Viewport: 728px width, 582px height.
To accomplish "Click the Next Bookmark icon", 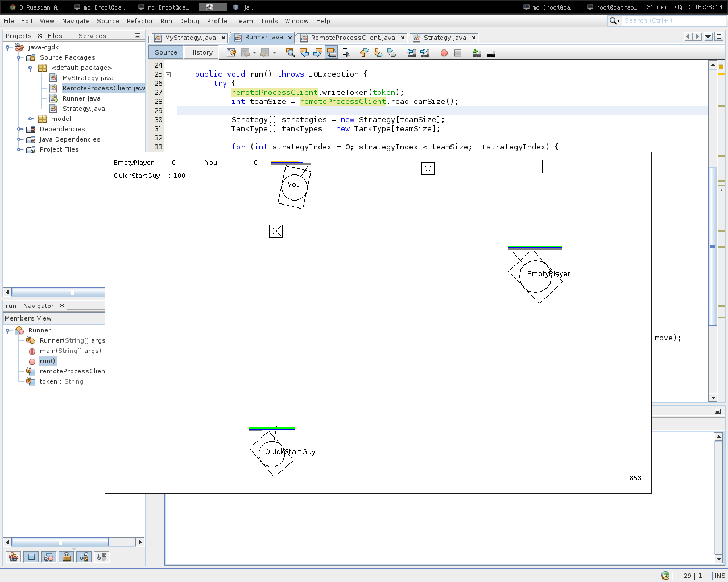I will (378, 53).
